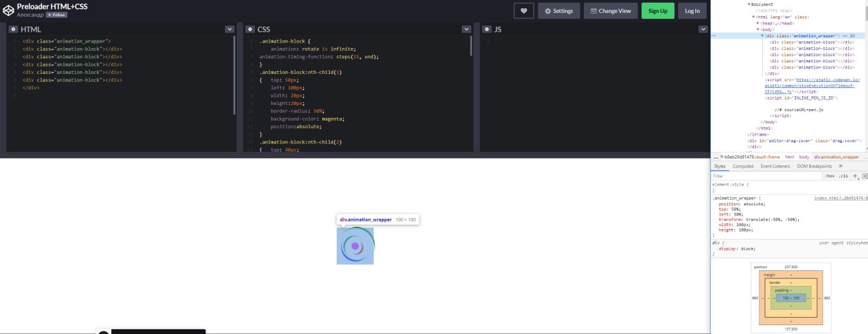Follow the author Александр

coord(56,14)
